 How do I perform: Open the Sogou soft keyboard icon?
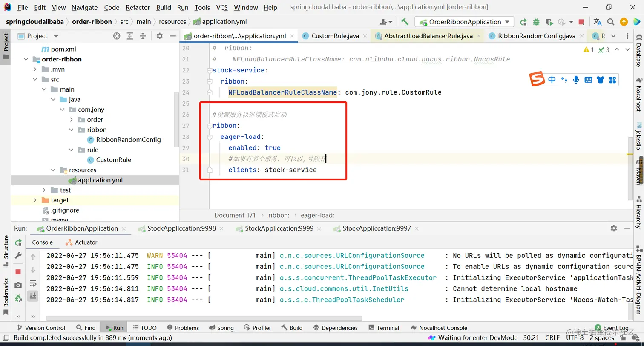point(588,80)
